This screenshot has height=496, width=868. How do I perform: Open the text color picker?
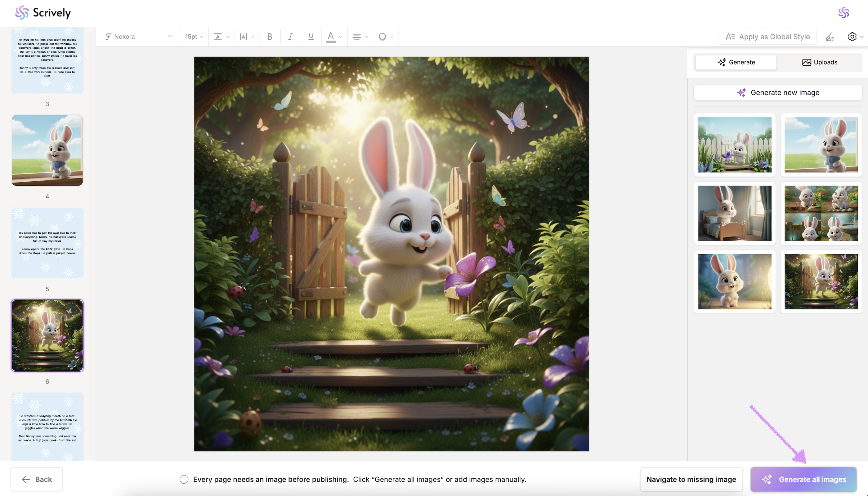coord(334,37)
